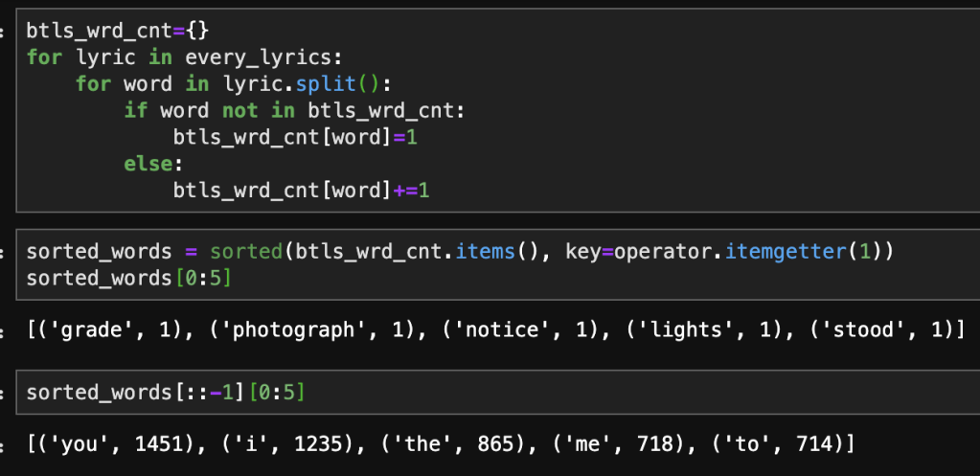This screenshot has height=476, width=980.
Task: Click the 'sorted_words[0:5]' line
Action: tap(129, 280)
